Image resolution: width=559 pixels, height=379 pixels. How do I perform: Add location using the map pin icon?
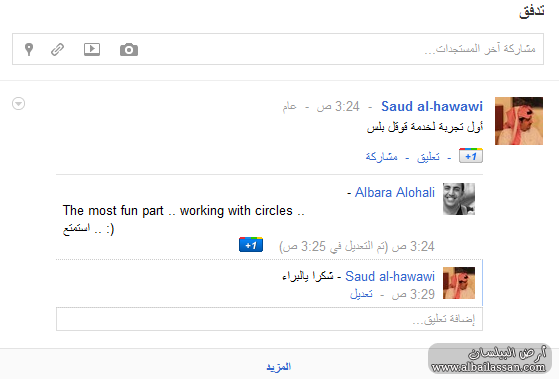29,49
